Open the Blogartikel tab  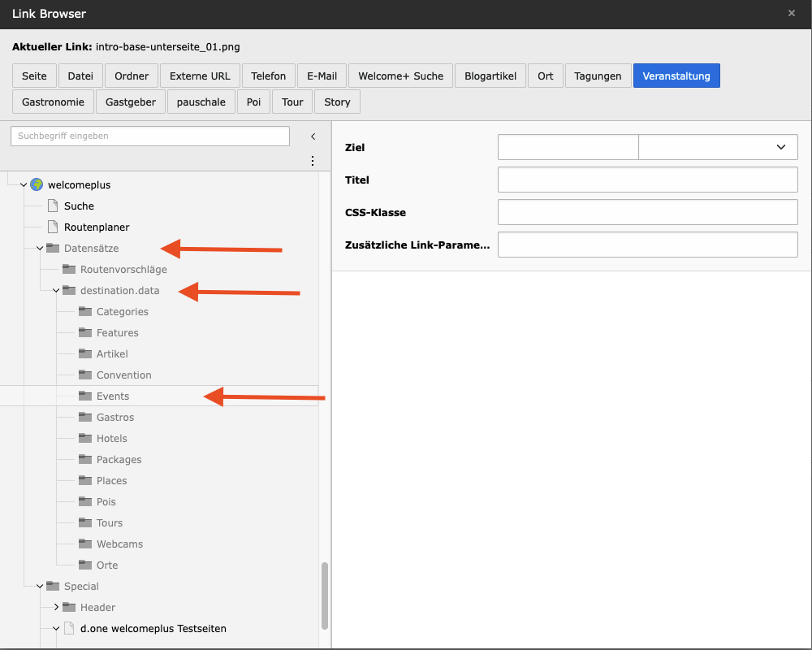(490, 76)
